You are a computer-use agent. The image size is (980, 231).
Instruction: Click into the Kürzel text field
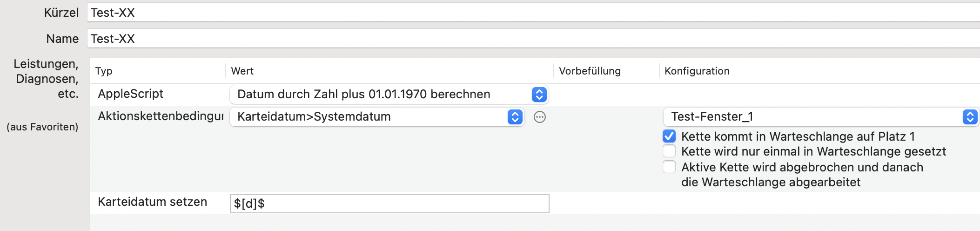[x=533, y=13]
